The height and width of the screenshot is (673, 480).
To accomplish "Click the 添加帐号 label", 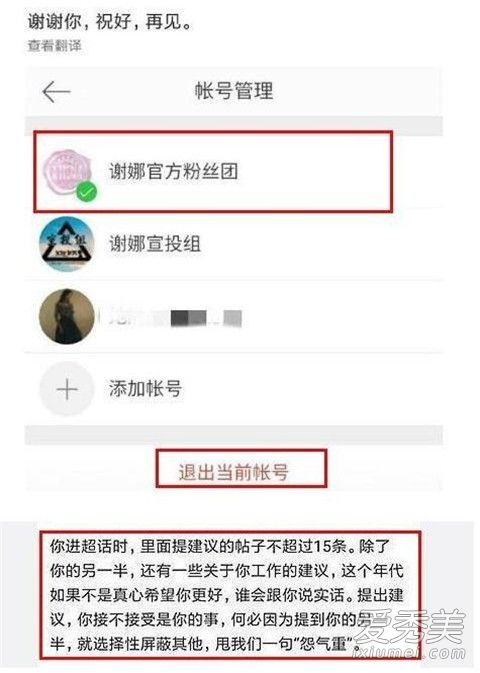I will click(x=145, y=389).
